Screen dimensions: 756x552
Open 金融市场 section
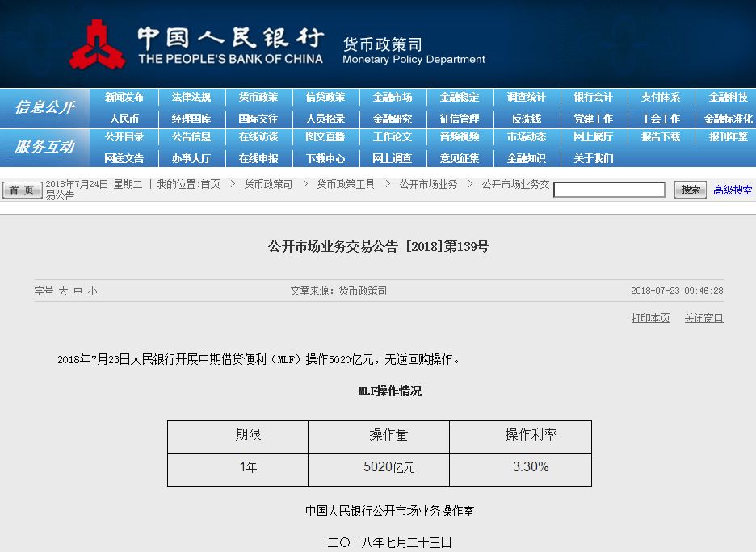393,98
